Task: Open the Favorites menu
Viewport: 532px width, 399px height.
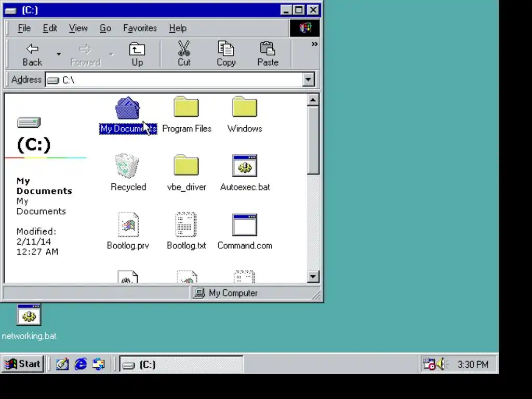Action: point(140,28)
